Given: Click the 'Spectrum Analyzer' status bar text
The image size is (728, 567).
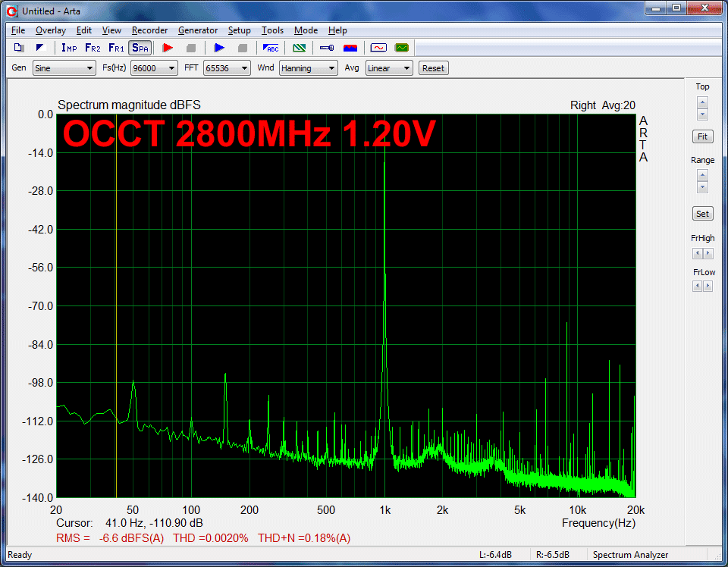Looking at the screenshot, I should [x=630, y=554].
